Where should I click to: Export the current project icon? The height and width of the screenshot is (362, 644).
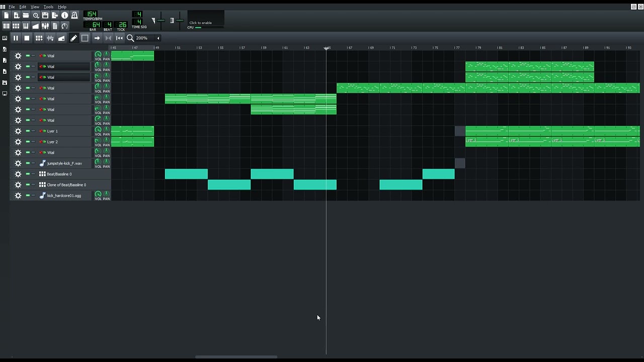click(x=55, y=16)
